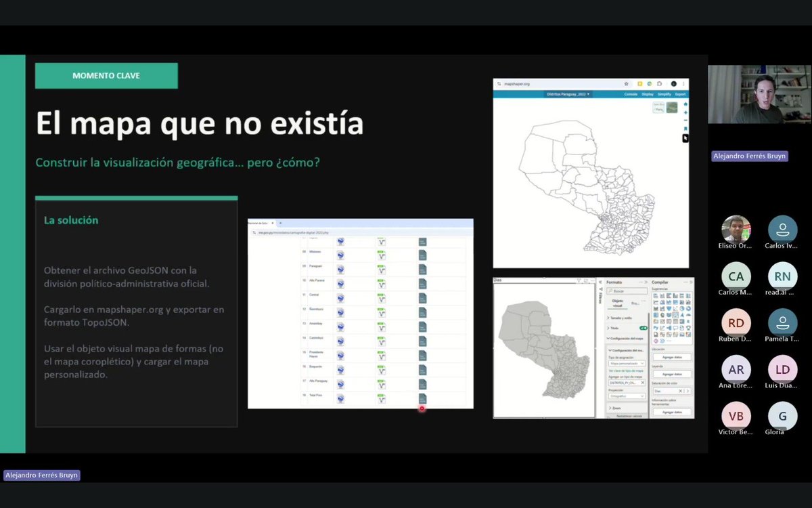Click sharer name tag under the slide
Screen dimensions: 812x508
[x=41, y=475]
